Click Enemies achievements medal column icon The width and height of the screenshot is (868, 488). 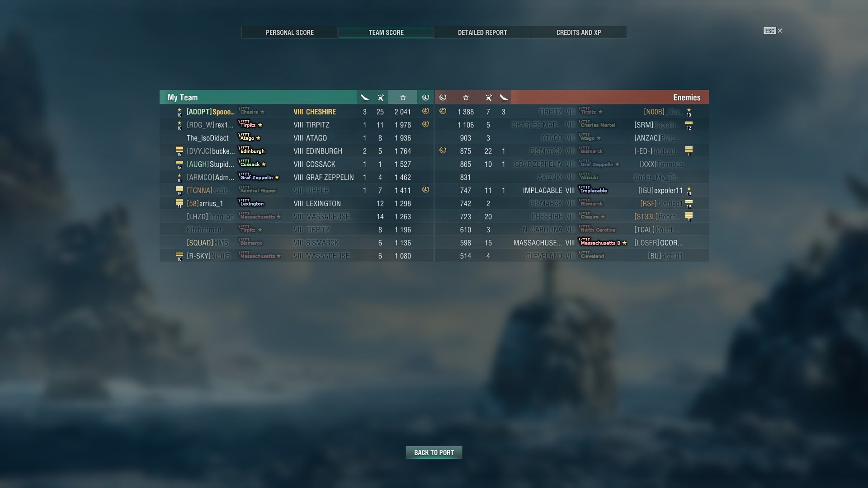pos(443,98)
